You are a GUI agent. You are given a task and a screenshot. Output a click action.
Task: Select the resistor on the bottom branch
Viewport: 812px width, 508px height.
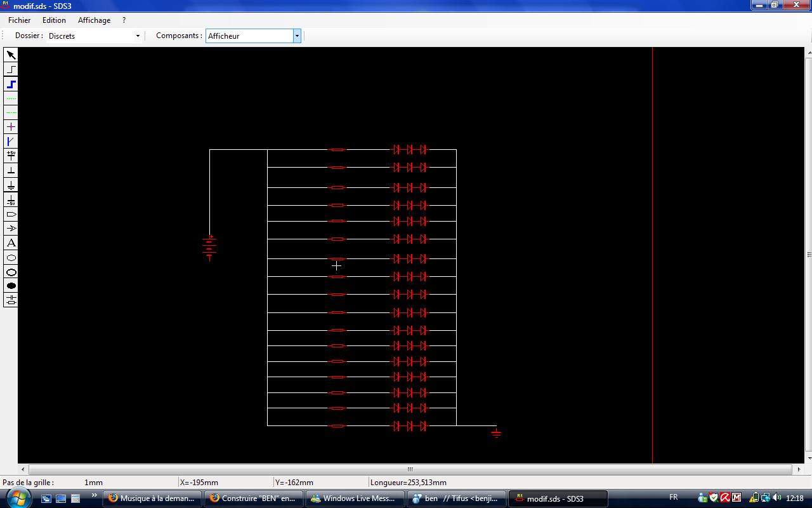[x=337, y=426]
